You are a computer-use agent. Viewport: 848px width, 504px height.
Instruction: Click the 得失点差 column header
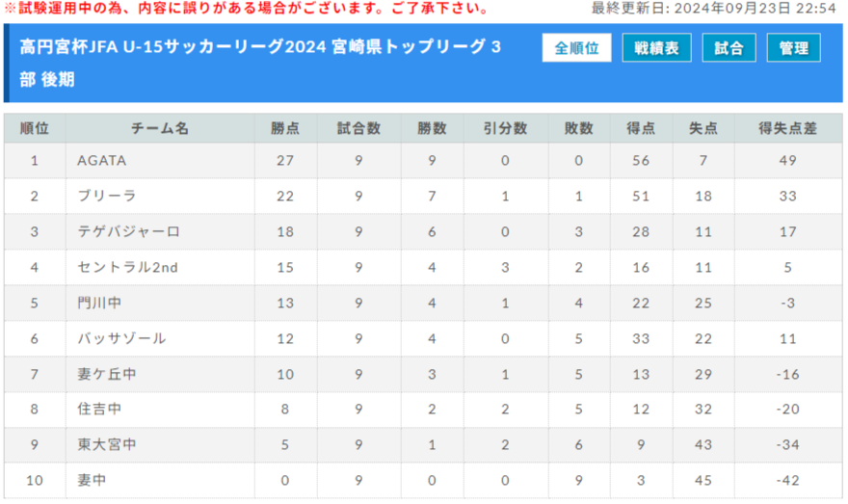[788, 128]
